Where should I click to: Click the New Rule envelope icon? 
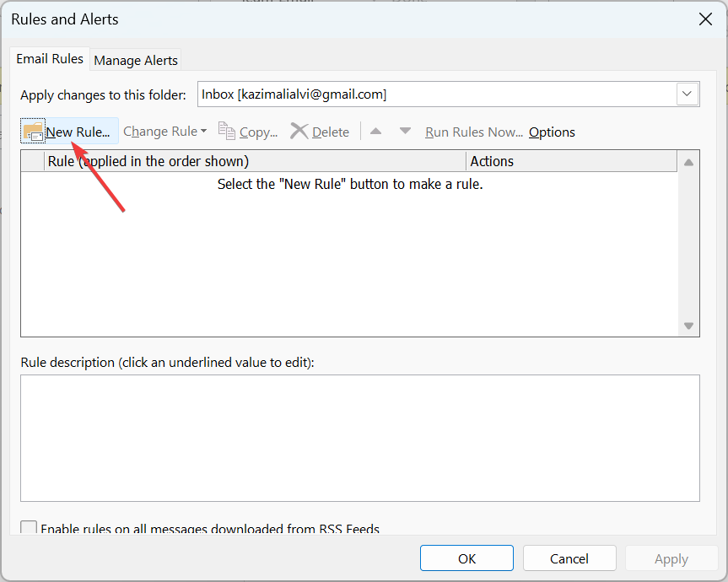(x=33, y=132)
